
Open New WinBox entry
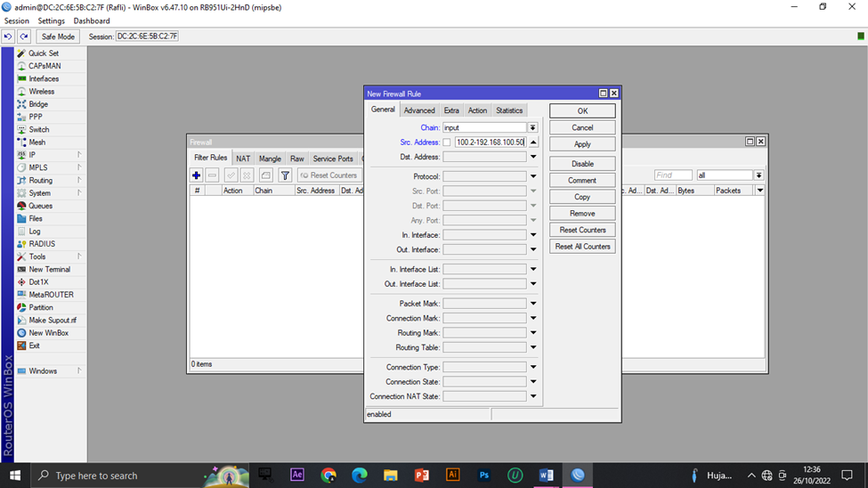(x=49, y=333)
